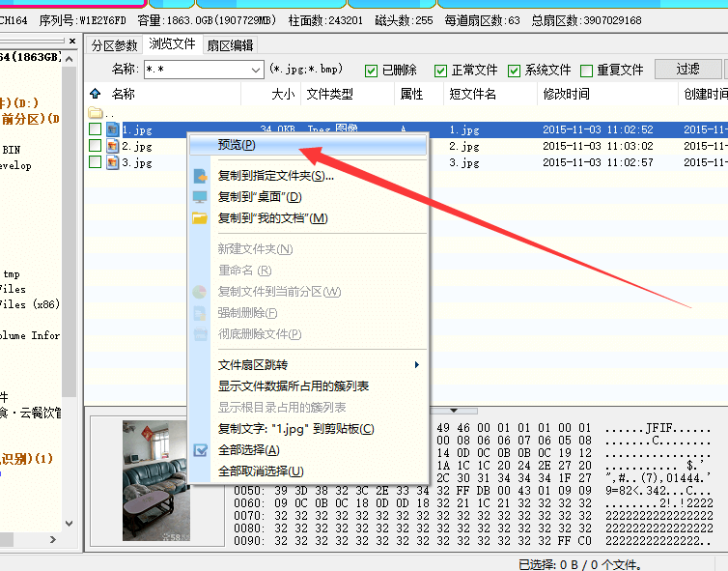The height and width of the screenshot is (571, 728).
Task: Select the 2.jpg file name
Action: point(137,146)
